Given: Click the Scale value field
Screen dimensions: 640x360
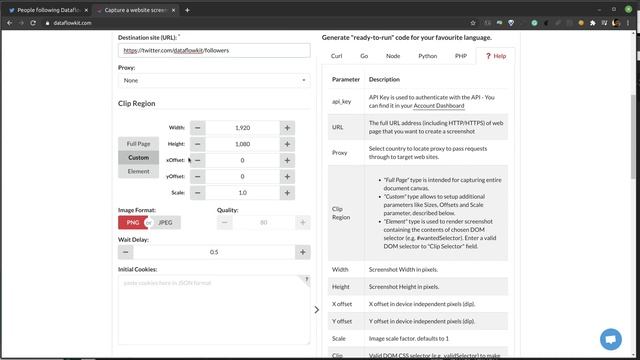Looking at the screenshot, I should point(242,193).
